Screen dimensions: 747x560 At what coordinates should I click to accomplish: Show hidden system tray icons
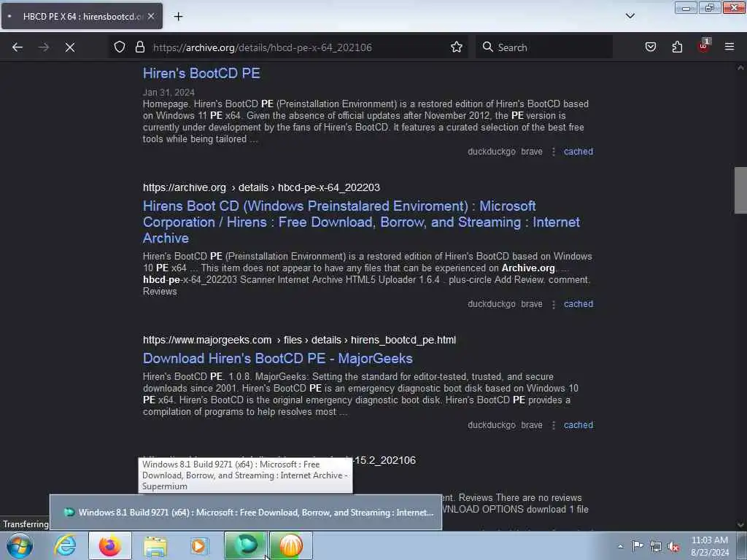(620, 546)
